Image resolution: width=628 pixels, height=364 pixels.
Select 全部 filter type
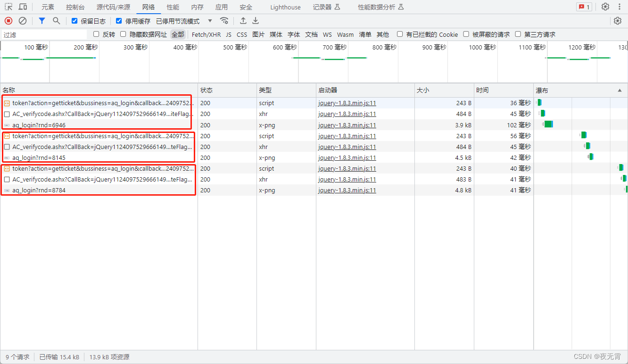[x=178, y=34]
